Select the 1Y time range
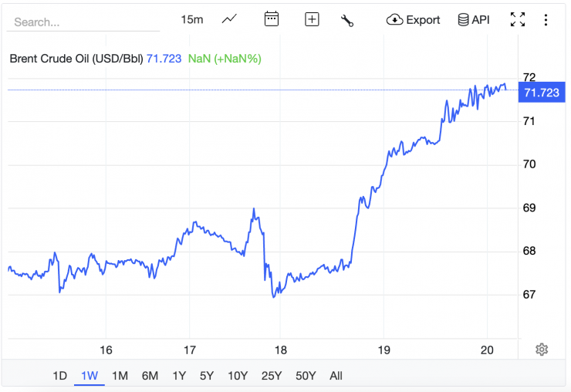The image size is (571, 392). click(x=179, y=376)
